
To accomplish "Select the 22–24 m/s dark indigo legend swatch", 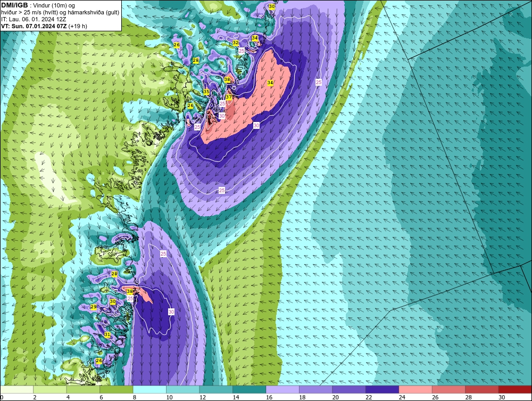I will 383,389.
